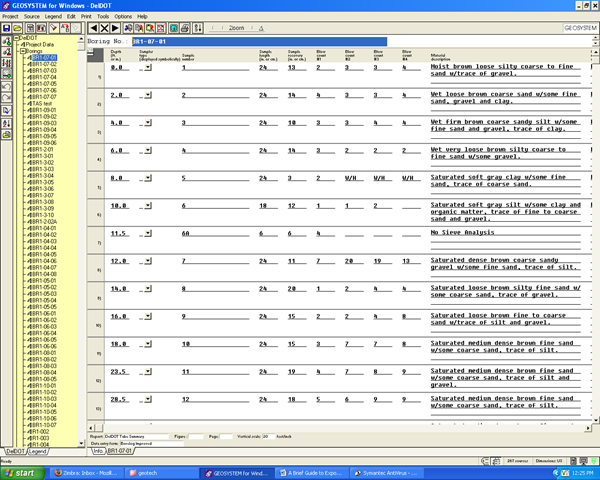The height and width of the screenshot is (480, 600).
Task: Click the previous record left-arrow button
Action: point(93,28)
